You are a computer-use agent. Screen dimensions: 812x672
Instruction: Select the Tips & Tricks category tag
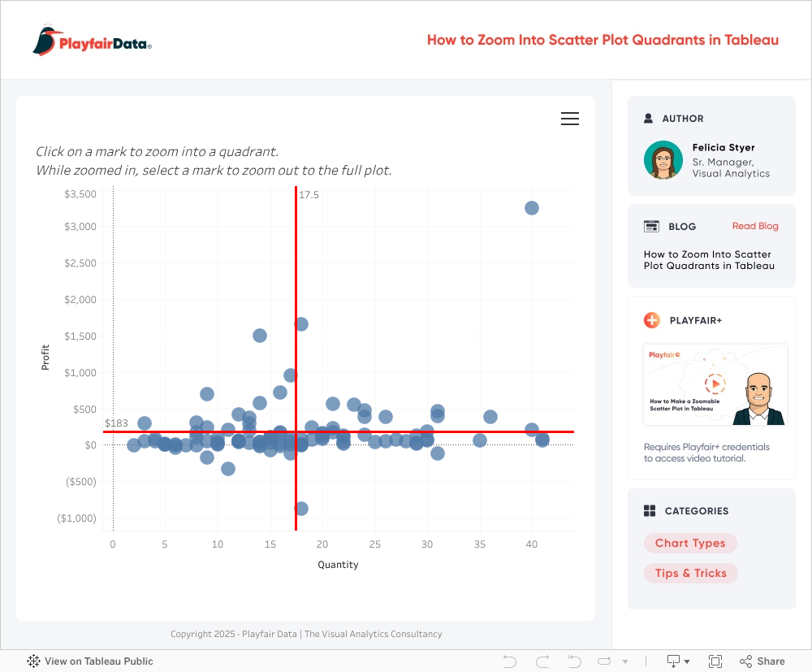691,573
